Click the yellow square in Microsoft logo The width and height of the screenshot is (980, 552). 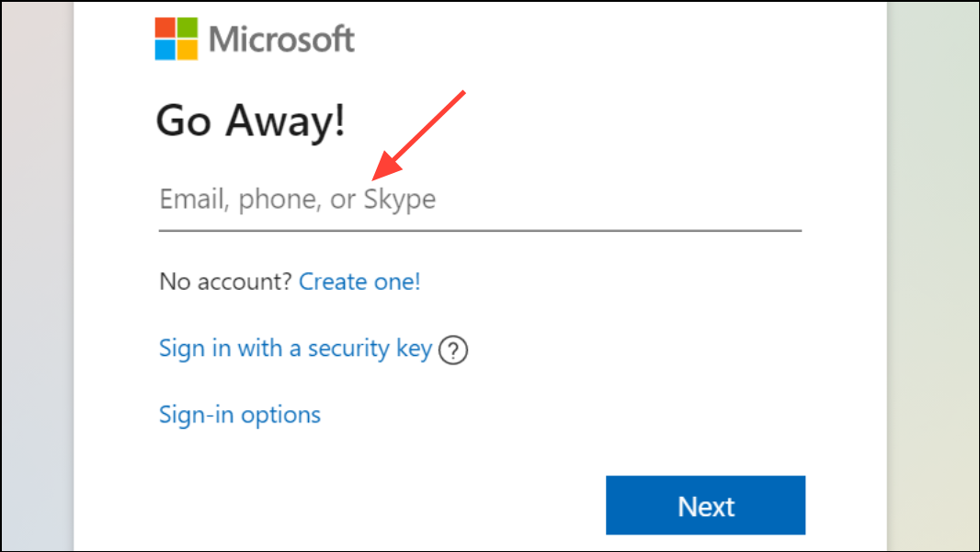tap(188, 50)
